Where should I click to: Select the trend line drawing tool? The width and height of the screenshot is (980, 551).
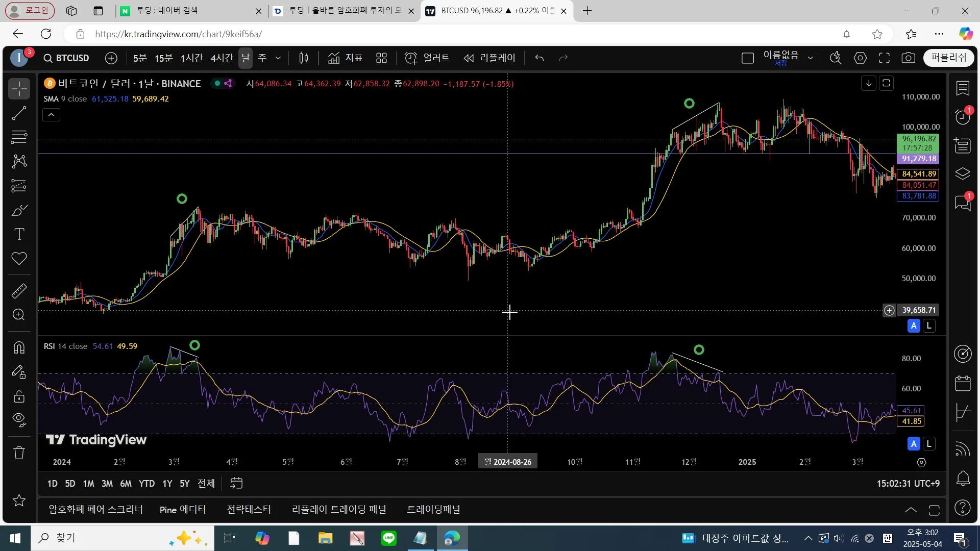point(19,113)
